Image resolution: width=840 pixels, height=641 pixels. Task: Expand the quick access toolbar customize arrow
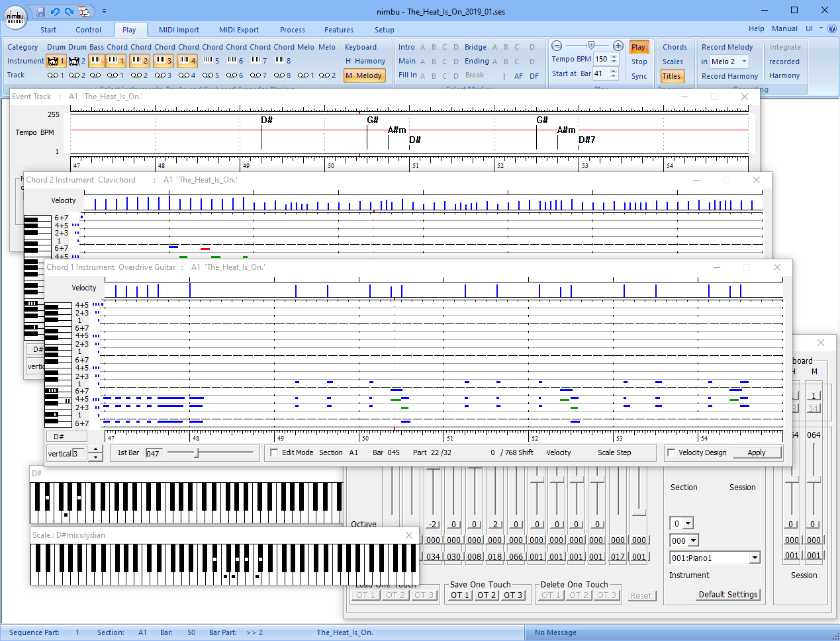point(104,12)
